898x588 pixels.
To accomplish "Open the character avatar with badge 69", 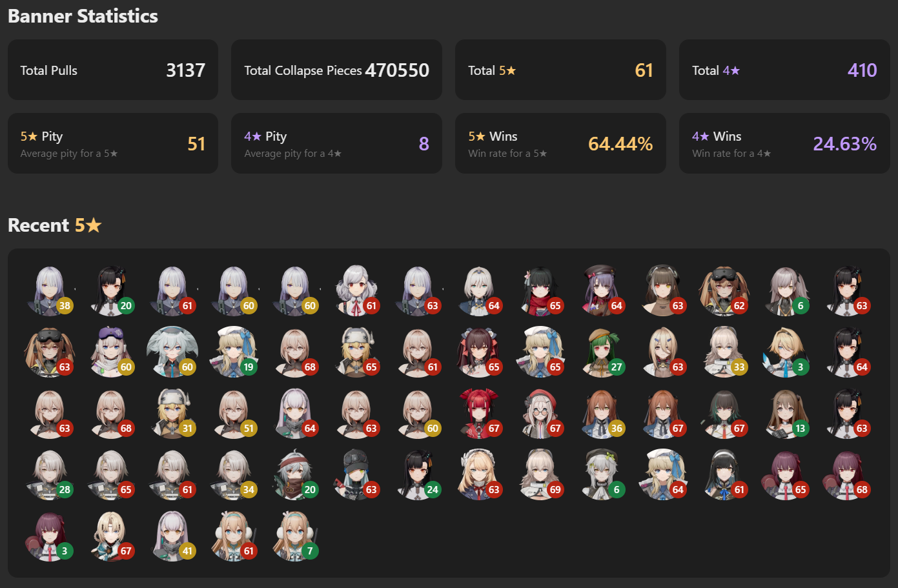I will click(x=540, y=474).
